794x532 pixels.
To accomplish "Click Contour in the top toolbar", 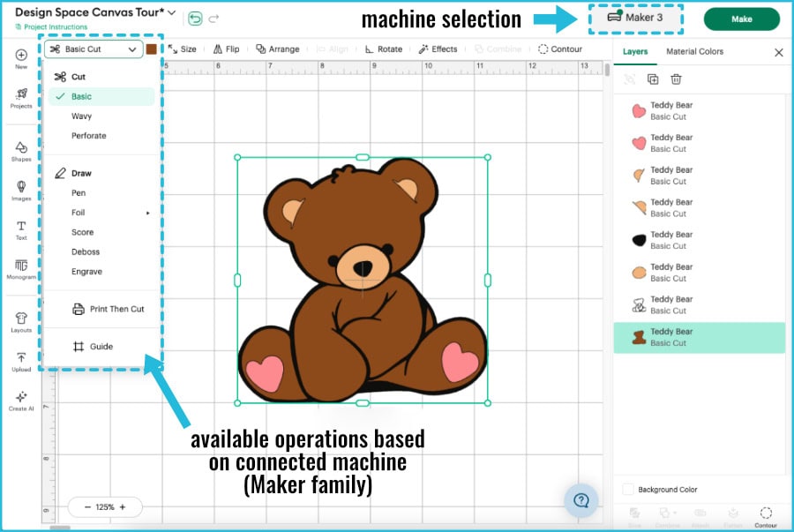I will (560, 49).
